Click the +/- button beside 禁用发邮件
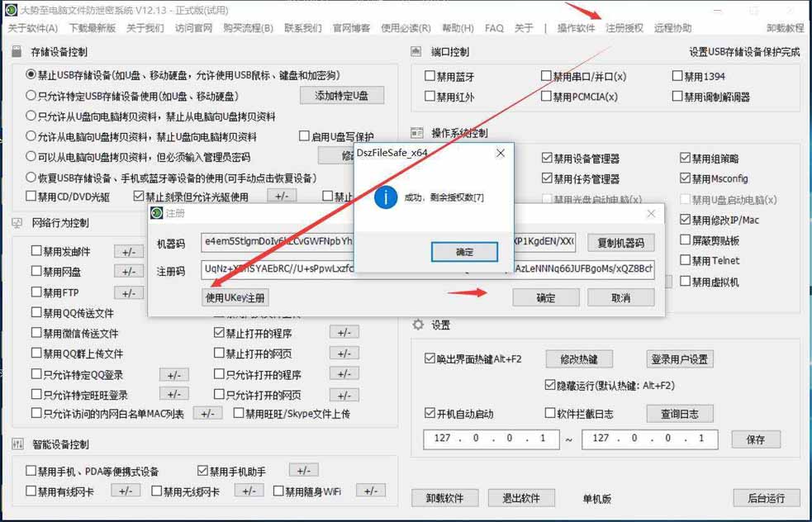This screenshot has width=812, height=522. (129, 251)
